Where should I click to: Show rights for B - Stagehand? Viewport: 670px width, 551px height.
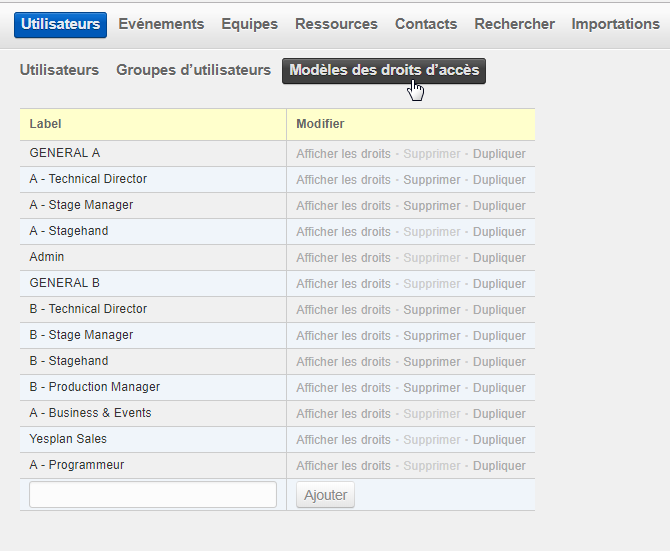pos(343,362)
